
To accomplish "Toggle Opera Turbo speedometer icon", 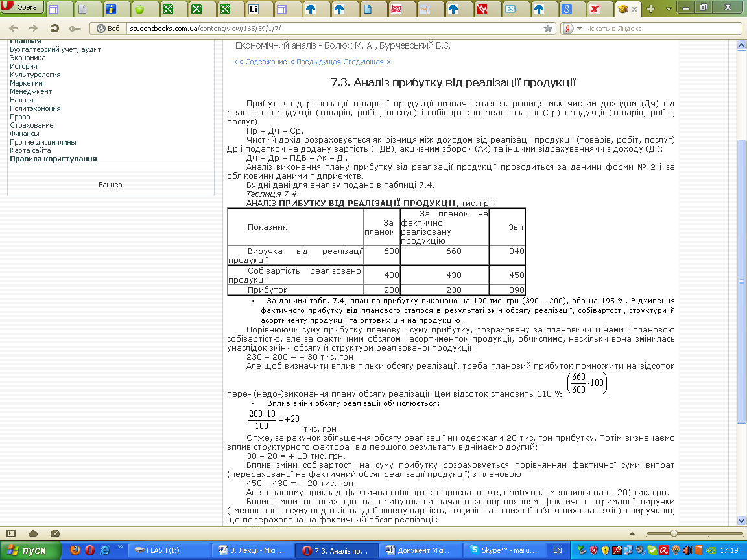I will click(x=54, y=533).
